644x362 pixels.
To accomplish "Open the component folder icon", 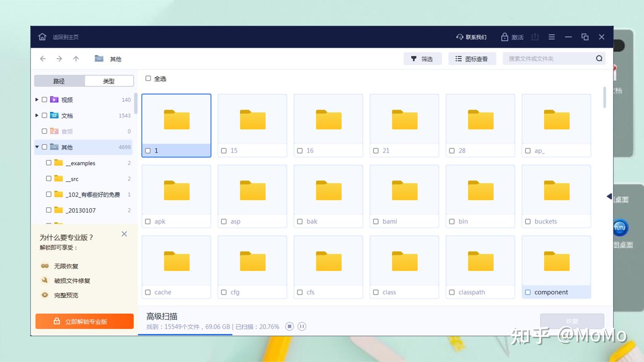I will 556,261.
